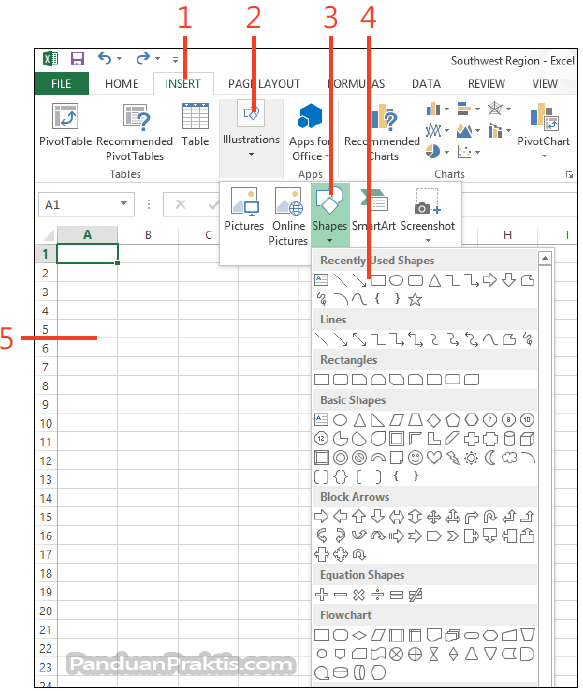Switch to the VIEW tab
This screenshot has height=691, width=583.
click(x=545, y=84)
